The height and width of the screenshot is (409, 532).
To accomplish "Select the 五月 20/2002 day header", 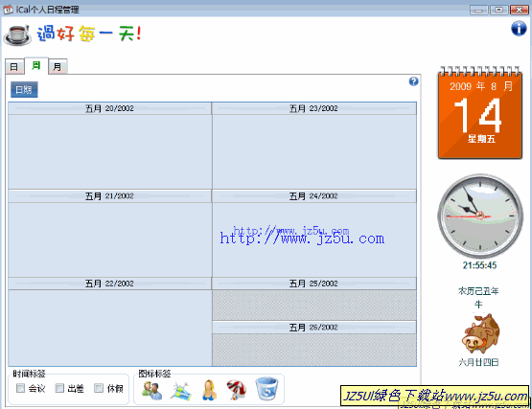I will [x=109, y=108].
